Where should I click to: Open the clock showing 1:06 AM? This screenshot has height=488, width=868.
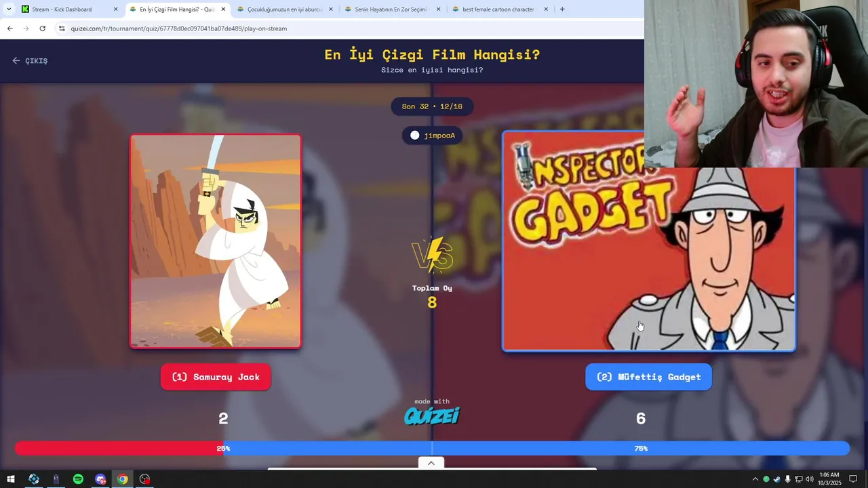click(x=829, y=479)
